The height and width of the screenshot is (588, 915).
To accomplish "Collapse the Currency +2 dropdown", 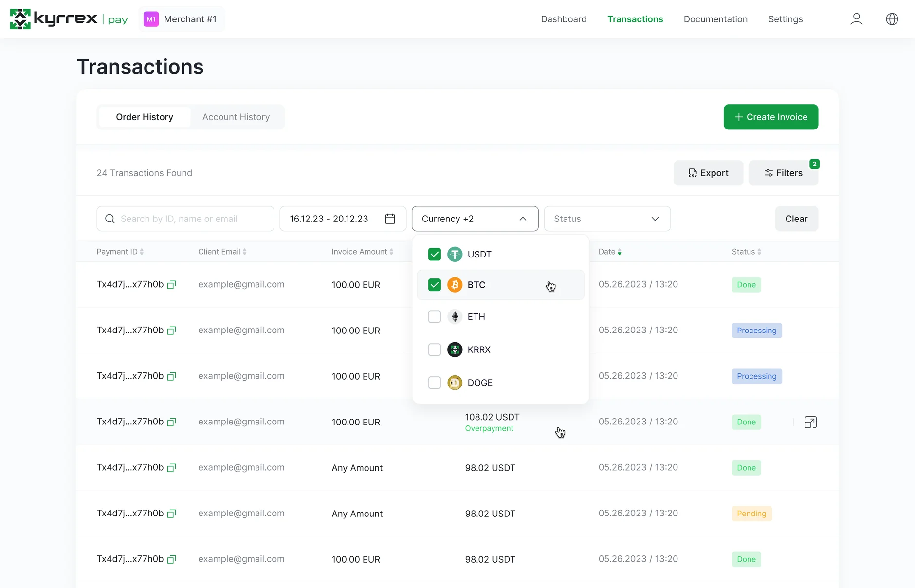I will pyautogui.click(x=475, y=219).
